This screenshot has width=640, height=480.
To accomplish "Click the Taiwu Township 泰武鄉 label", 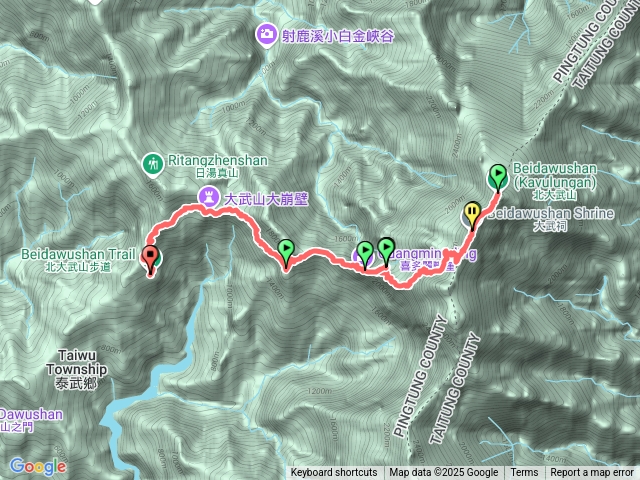I will tap(76, 369).
